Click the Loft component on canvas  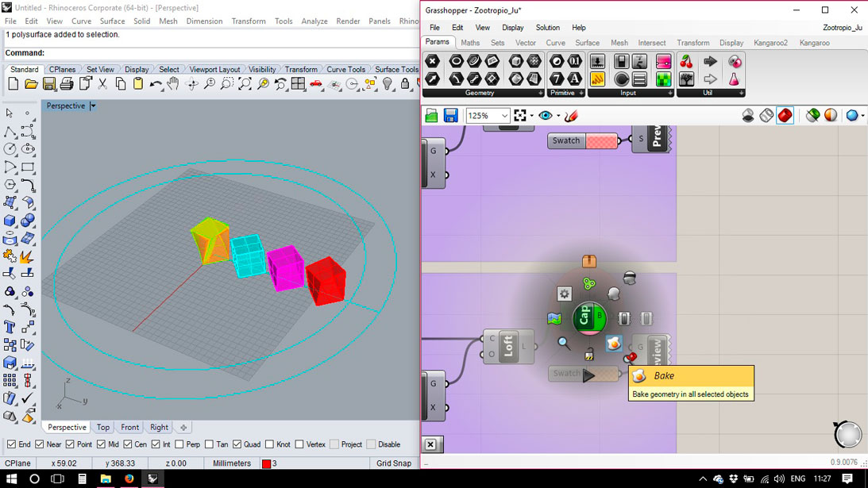(x=508, y=346)
